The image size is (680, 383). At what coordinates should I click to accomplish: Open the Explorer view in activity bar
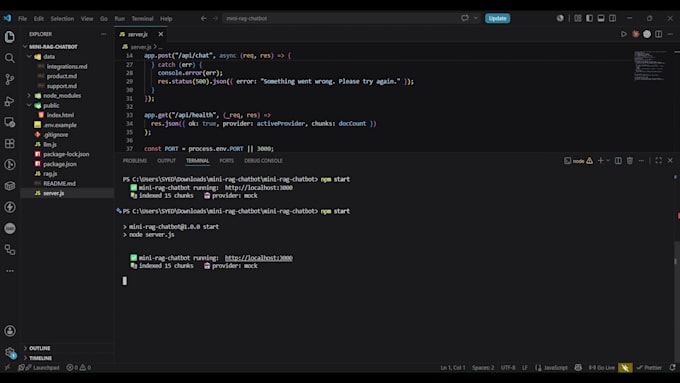[x=10, y=37]
